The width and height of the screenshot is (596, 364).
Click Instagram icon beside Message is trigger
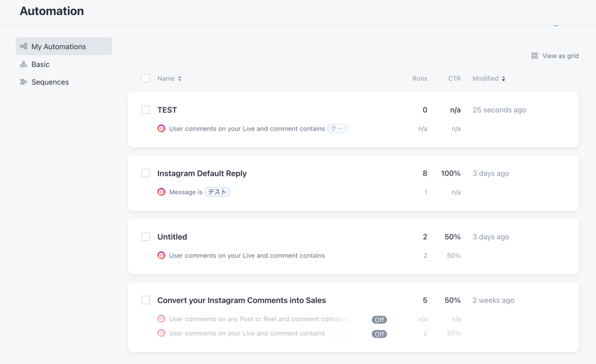pos(161,192)
